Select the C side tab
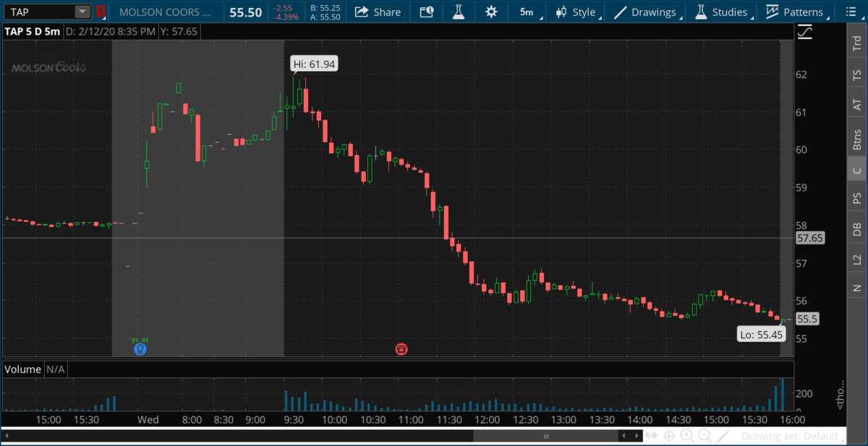The height and width of the screenshot is (446, 868). tap(857, 170)
